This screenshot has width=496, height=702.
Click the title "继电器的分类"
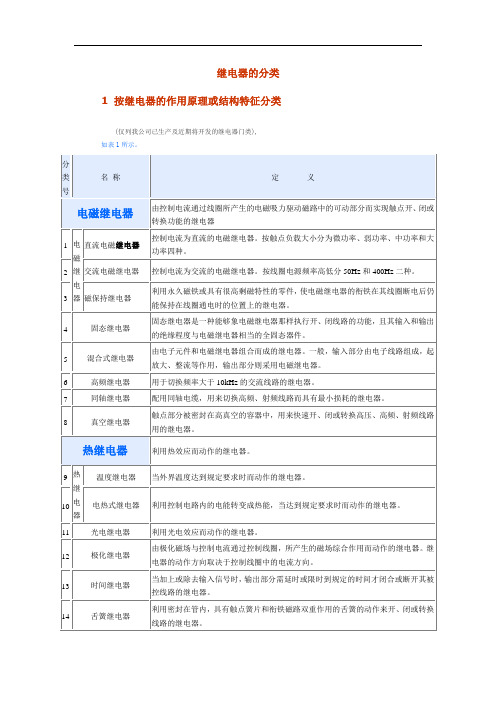248,73
